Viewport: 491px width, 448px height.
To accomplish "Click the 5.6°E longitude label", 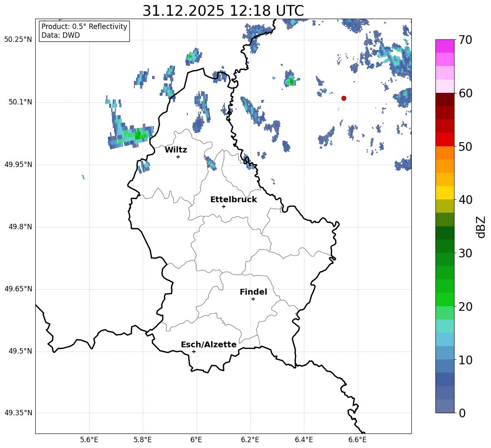I will (x=89, y=440).
